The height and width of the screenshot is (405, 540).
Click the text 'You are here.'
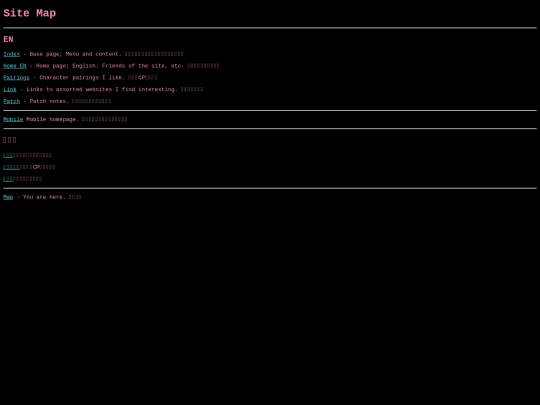(44, 197)
